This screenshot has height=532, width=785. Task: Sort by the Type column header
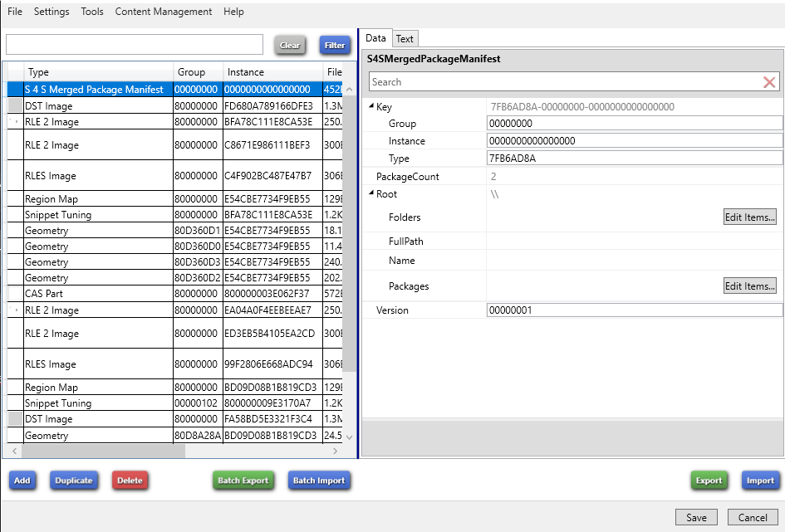click(99, 72)
